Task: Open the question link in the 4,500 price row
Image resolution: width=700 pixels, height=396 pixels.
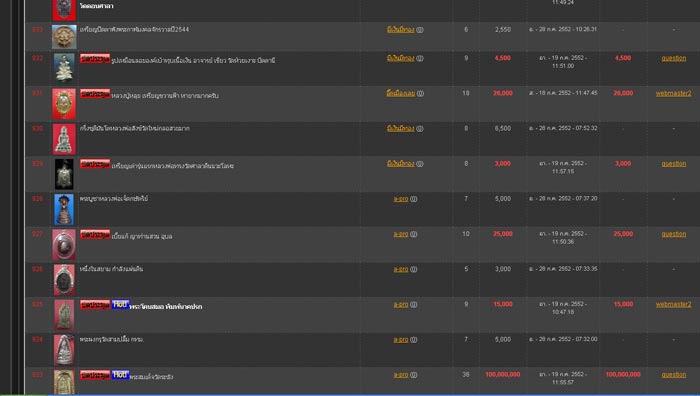Action: (674, 58)
